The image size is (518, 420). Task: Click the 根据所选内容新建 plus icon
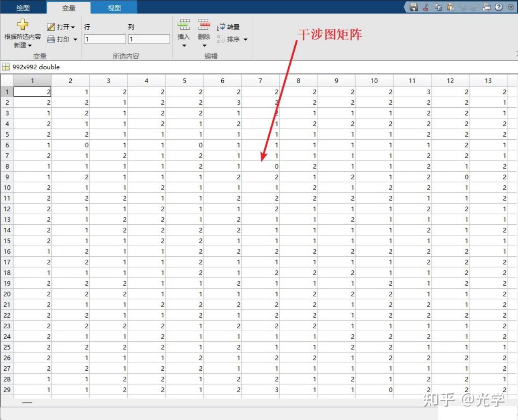22,25
